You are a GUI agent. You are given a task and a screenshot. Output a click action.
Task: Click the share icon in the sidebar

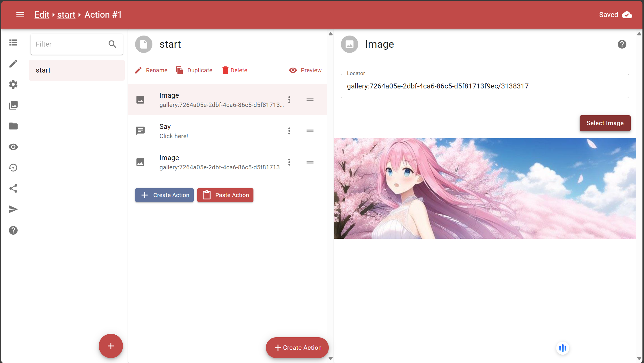[x=13, y=188]
